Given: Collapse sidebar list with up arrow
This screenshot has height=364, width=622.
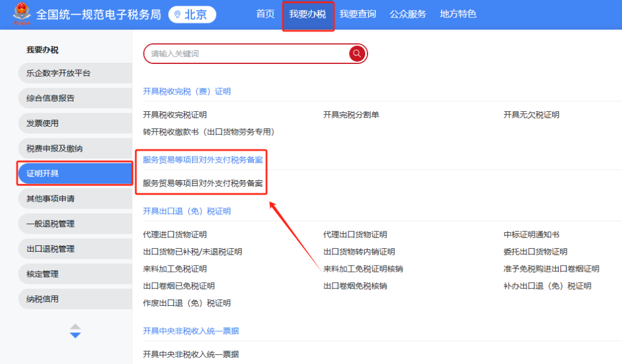Looking at the screenshot, I should click(75, 327).
